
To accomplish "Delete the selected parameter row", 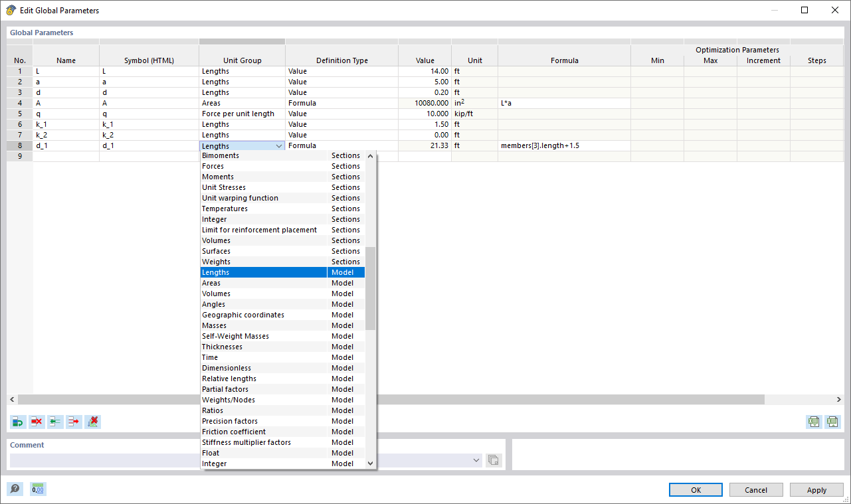I will point(37,422).
